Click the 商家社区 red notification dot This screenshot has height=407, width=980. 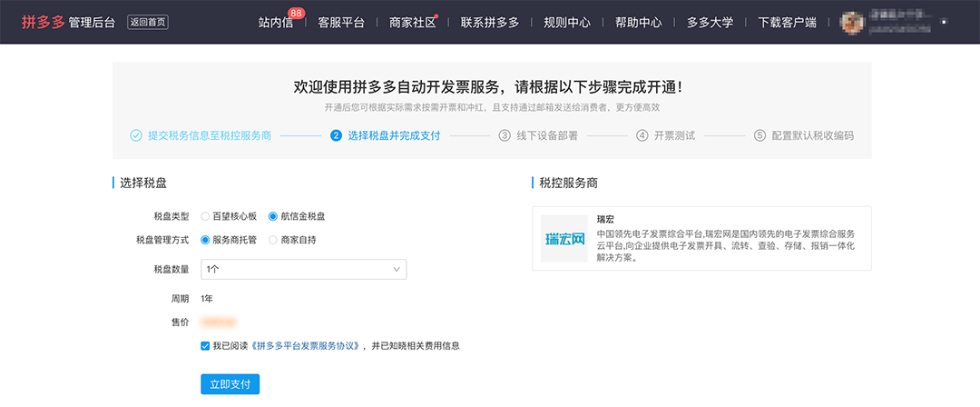coord(436,16)
